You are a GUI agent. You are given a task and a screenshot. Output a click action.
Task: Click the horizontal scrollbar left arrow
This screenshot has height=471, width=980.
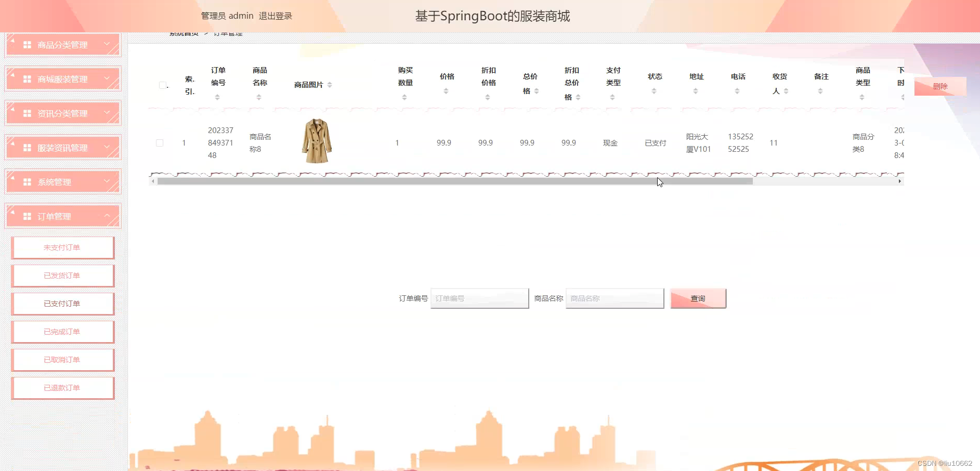pos(152,181)
